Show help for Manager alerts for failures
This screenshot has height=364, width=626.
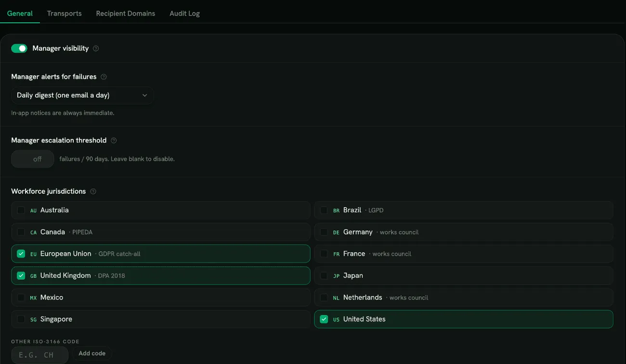pos(104,77)
